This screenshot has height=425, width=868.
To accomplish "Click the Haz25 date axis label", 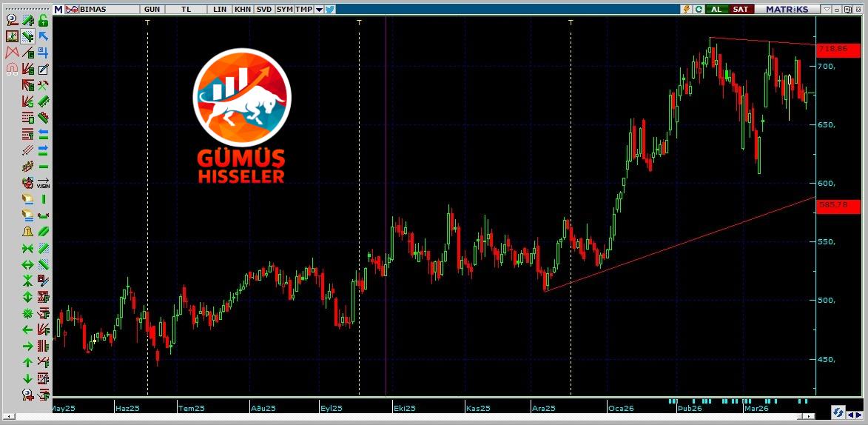I will [x=127, y=409].
